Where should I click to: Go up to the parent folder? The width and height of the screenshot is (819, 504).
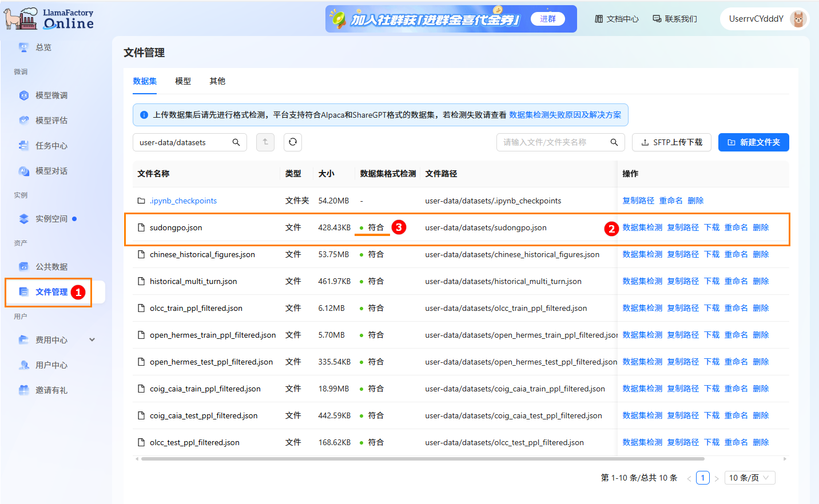(265, 142)
